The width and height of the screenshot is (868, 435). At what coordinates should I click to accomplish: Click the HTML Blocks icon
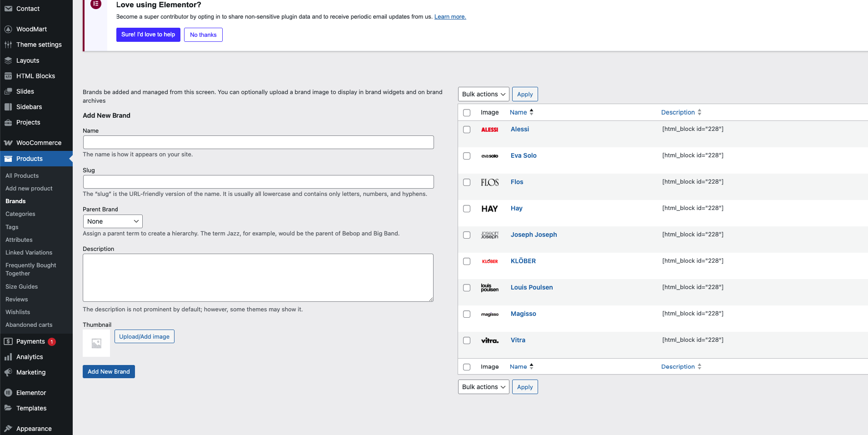(8, 76)
